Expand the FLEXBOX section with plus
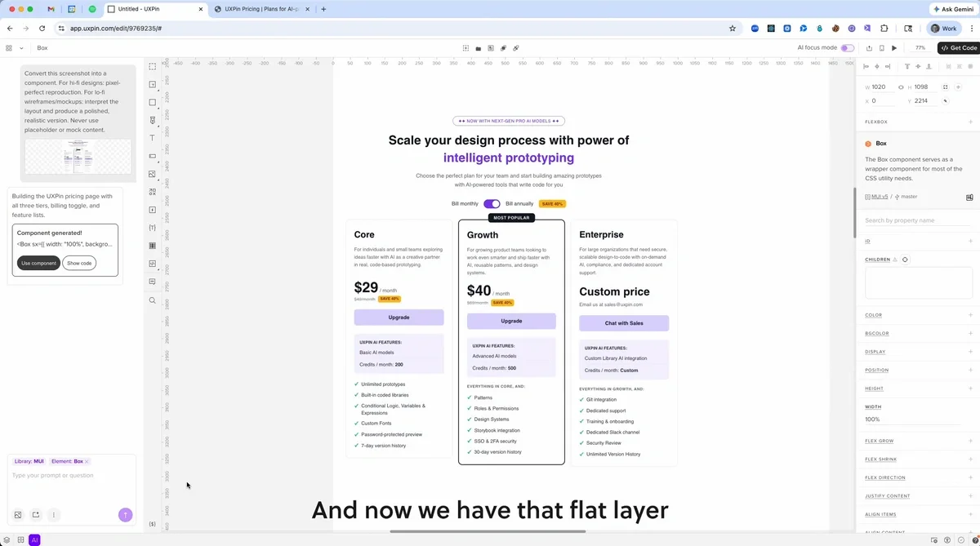Screen dimensions: 980x546 (971, 122)
